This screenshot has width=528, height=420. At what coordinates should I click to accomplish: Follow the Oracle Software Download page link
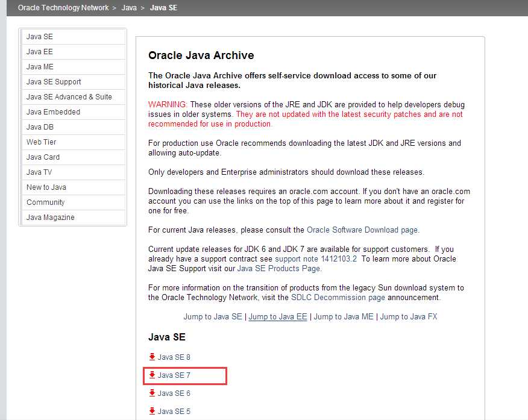[362, 230]
